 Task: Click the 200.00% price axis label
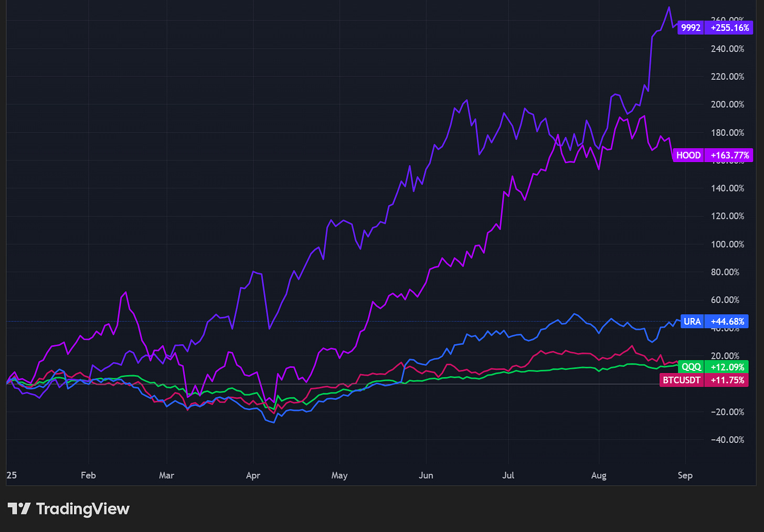(x=727, y=104)
